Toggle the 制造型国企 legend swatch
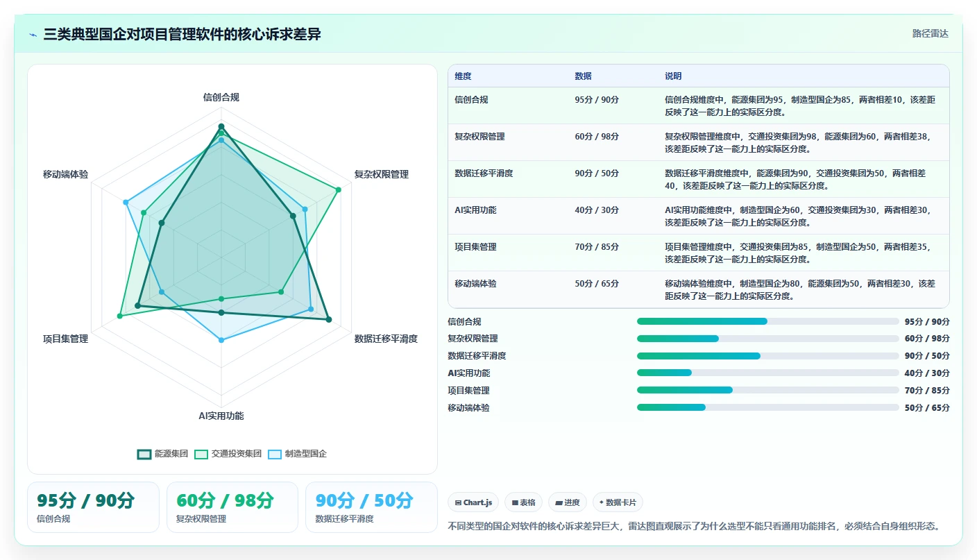977x560 pixels. pos(275,454)
